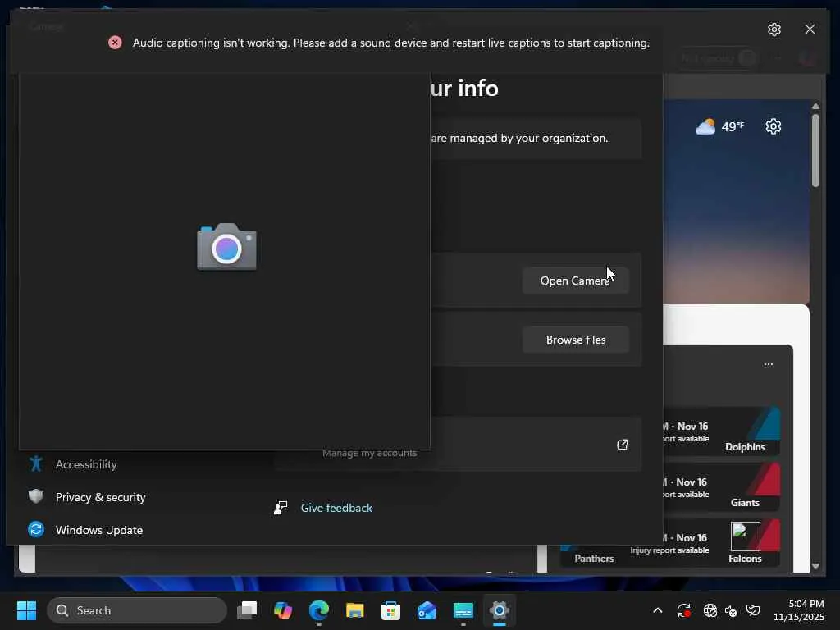Open sports card more options ellipsis
Screen dimensions: 840x630
[768, 364]
